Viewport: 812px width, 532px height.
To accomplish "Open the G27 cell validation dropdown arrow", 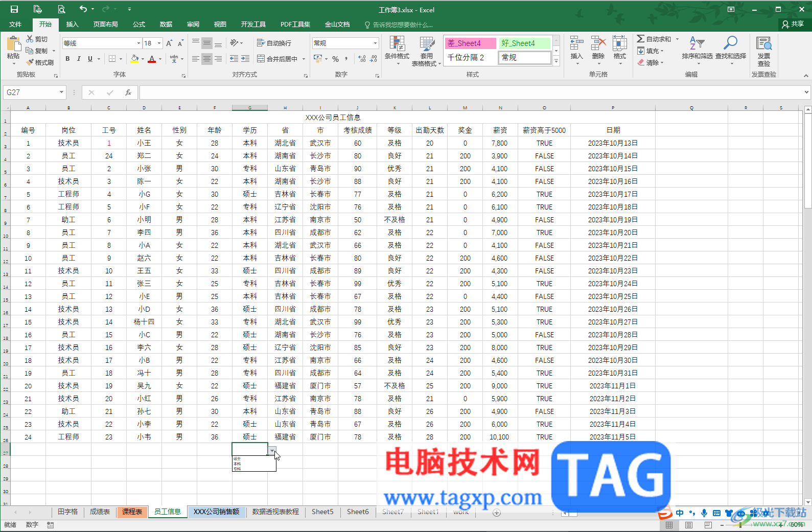I will click(272, 451).
